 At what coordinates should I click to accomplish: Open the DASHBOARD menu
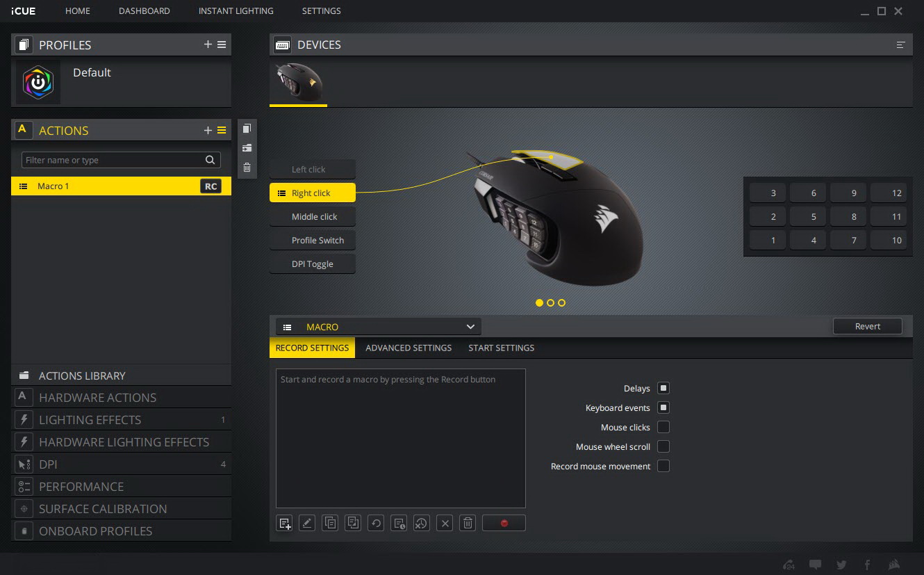pyautogui.click(x=145, y=11)
